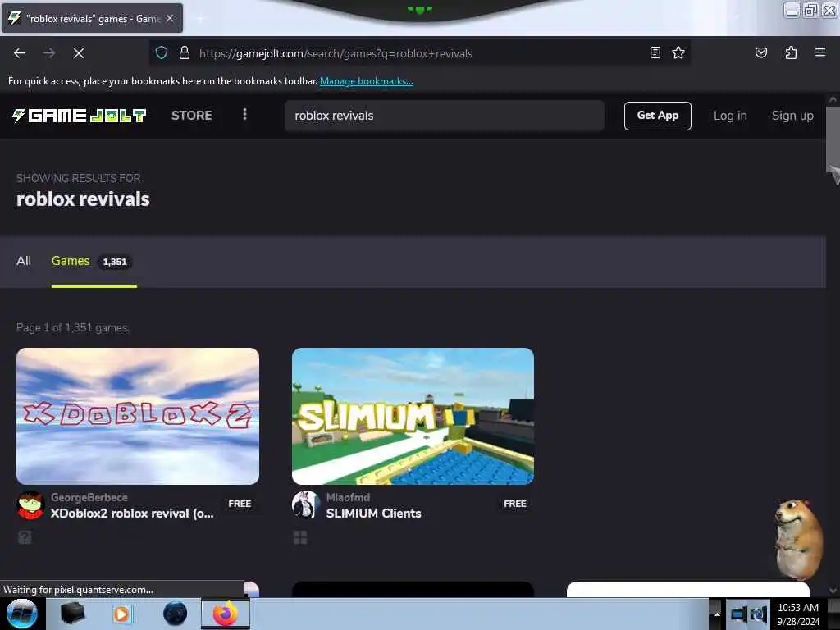The height and width of the screenshot is (630, 840).
Task: Open a new tab with the plus button
Action: (x=200, y=19)
